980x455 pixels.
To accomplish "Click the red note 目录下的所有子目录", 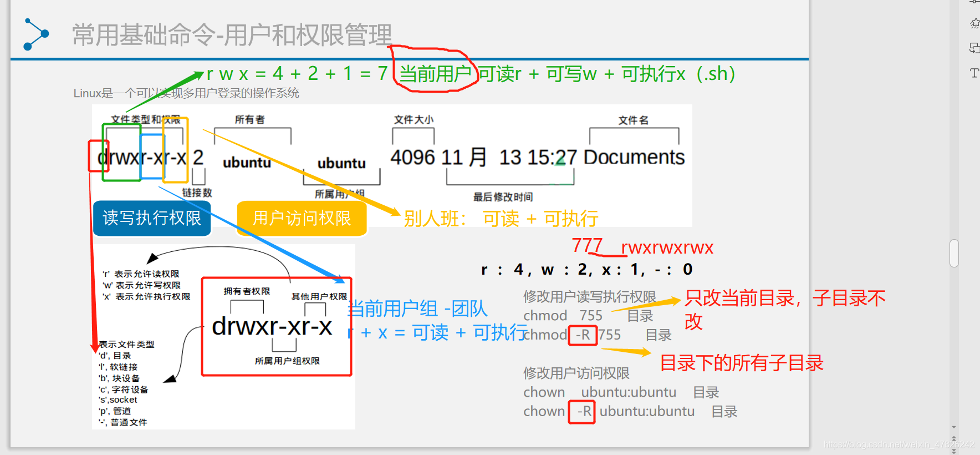I will (742, 363).
